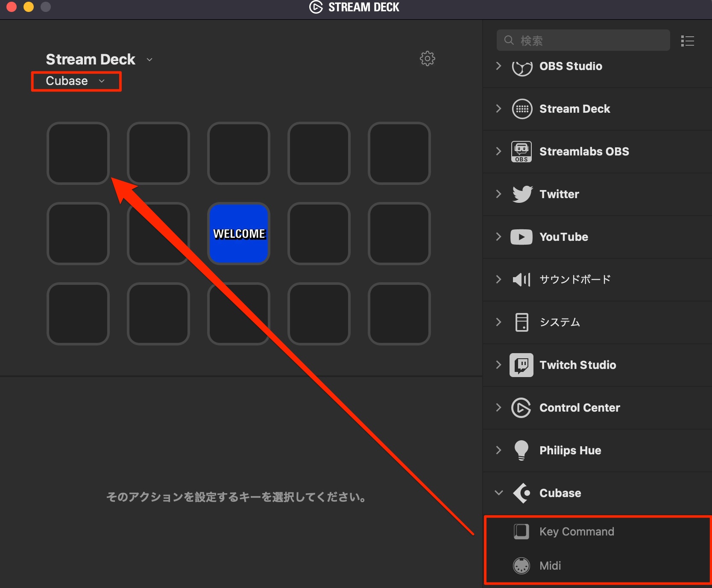Click the Streamlabs OBS label

coord(584,152)
